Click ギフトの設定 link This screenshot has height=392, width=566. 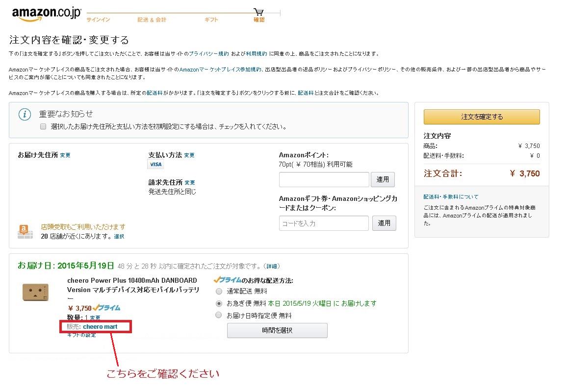point(81,335)
